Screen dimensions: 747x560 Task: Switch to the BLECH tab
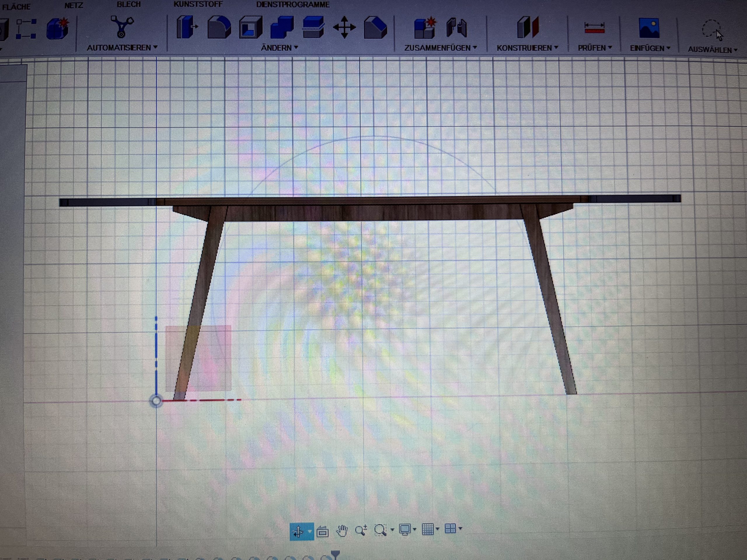pos(129,5)
